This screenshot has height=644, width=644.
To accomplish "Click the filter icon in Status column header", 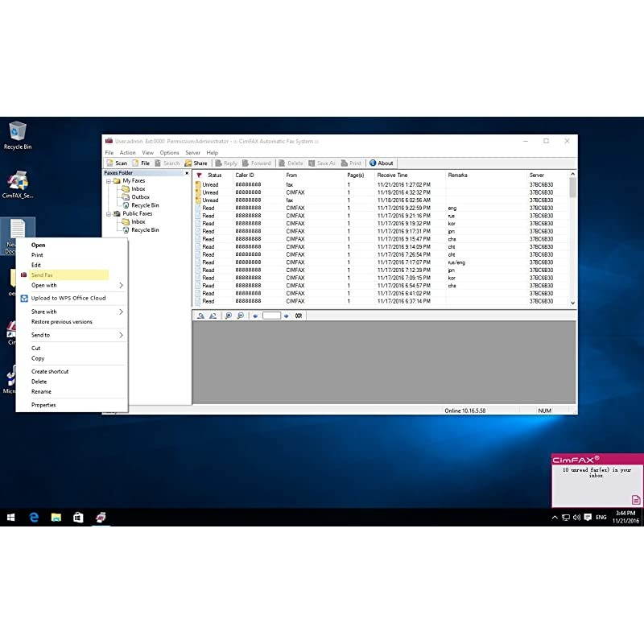I will (x=199, y=175).
